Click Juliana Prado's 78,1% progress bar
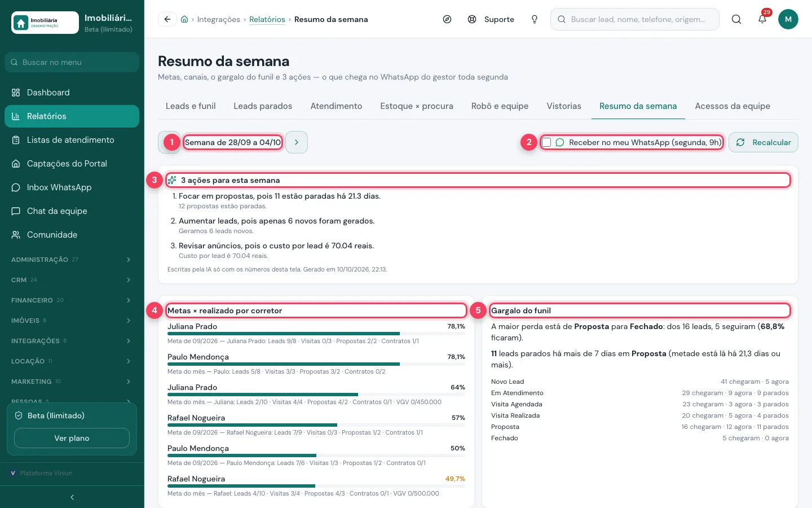The height and width of the screenshot is (508, 812). point(316,334)
